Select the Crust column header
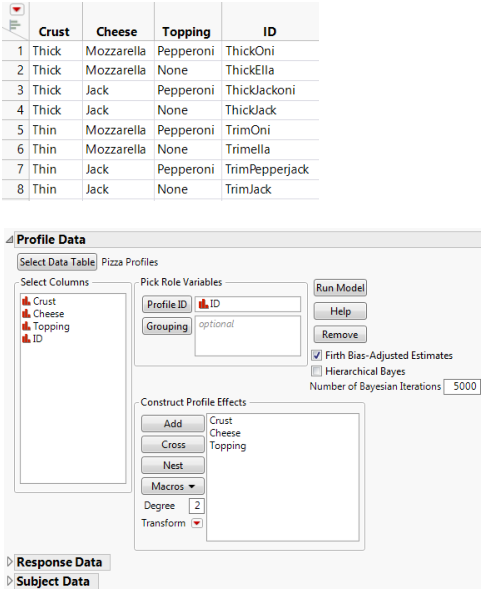 pos(54,32)
